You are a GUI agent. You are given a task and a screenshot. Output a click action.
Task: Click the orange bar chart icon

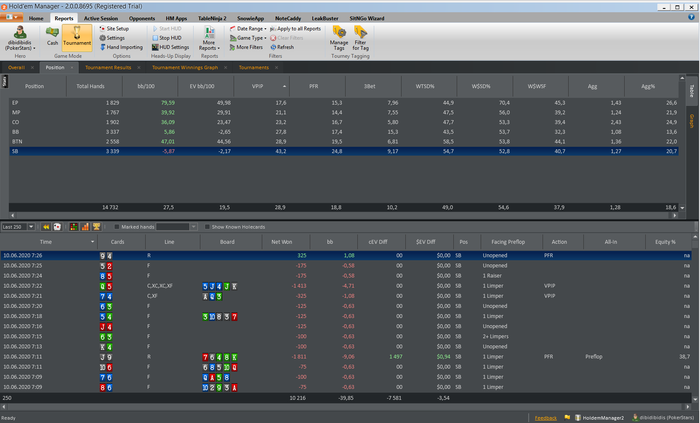[85, 227]
